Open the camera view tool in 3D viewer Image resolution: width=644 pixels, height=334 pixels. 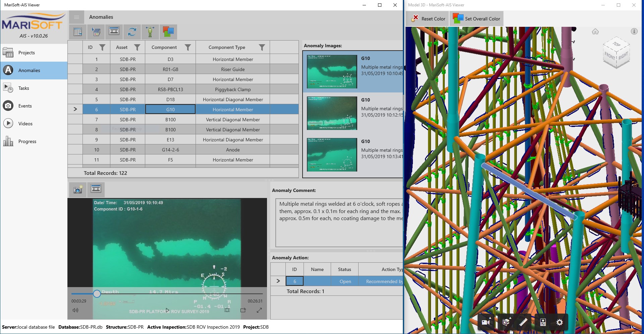[486, 322]
